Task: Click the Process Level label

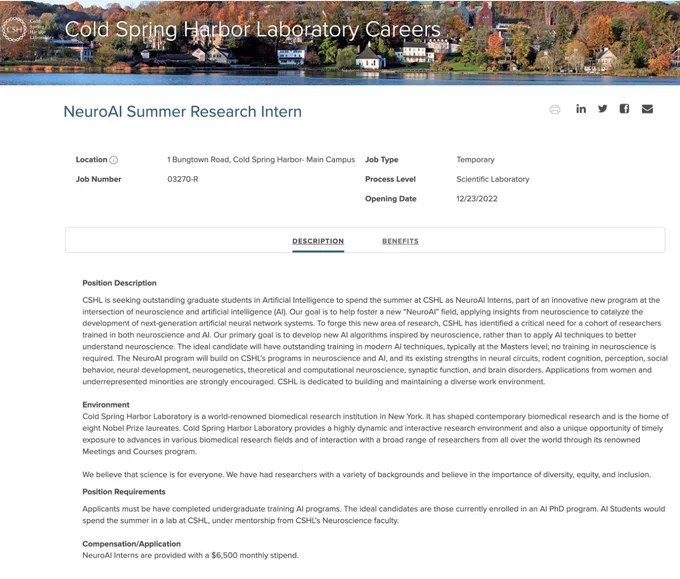Action: pos(390,179)
